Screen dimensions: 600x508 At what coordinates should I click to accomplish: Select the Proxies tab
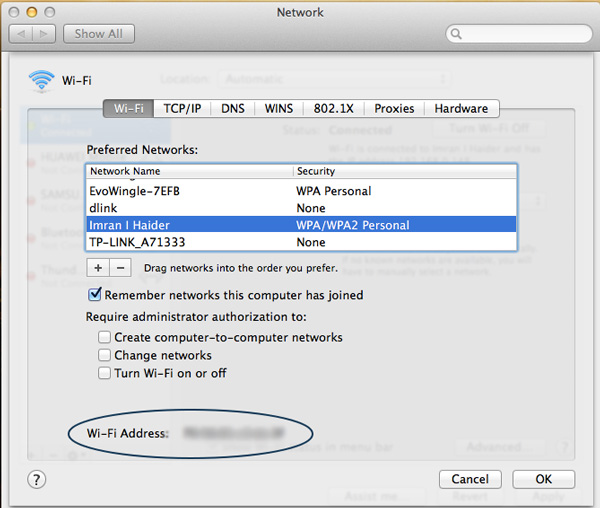[x=394, y=109]
